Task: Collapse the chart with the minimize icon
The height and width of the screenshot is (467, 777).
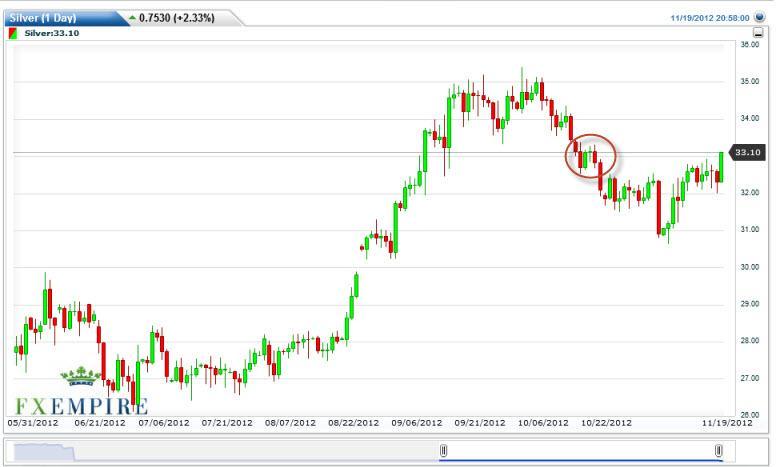Action: pos(758,33)
